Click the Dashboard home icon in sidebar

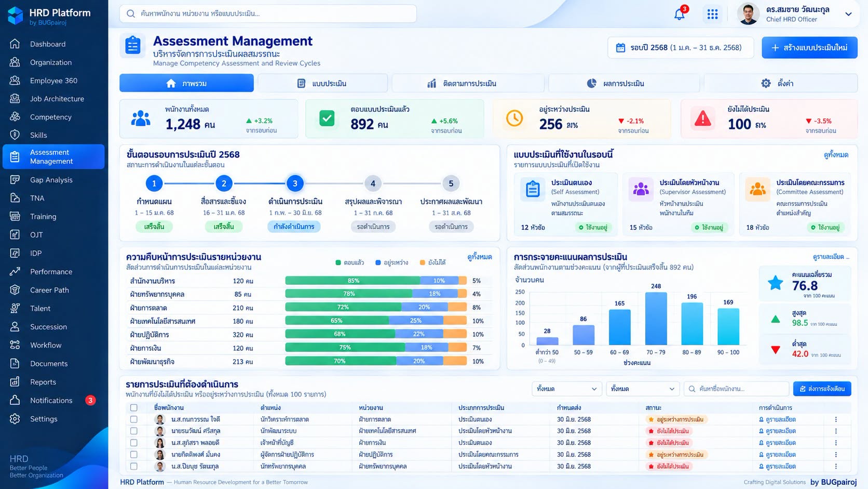[15, 44]
